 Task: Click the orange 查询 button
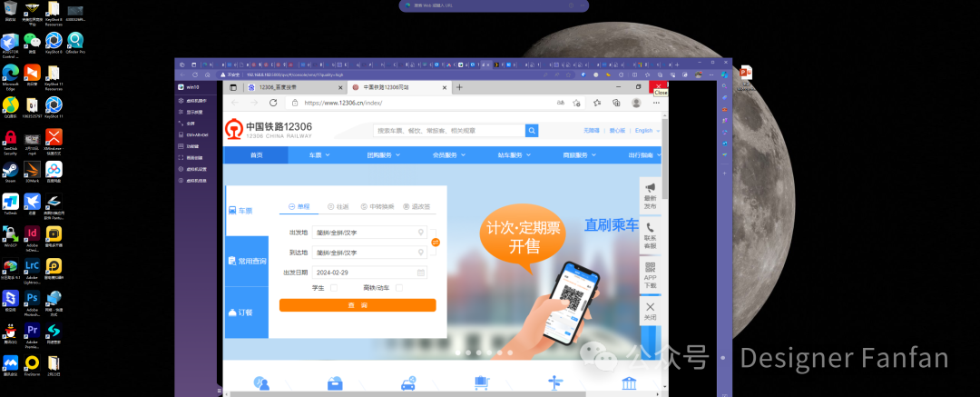pyautogui.click(x=358, y=305)
